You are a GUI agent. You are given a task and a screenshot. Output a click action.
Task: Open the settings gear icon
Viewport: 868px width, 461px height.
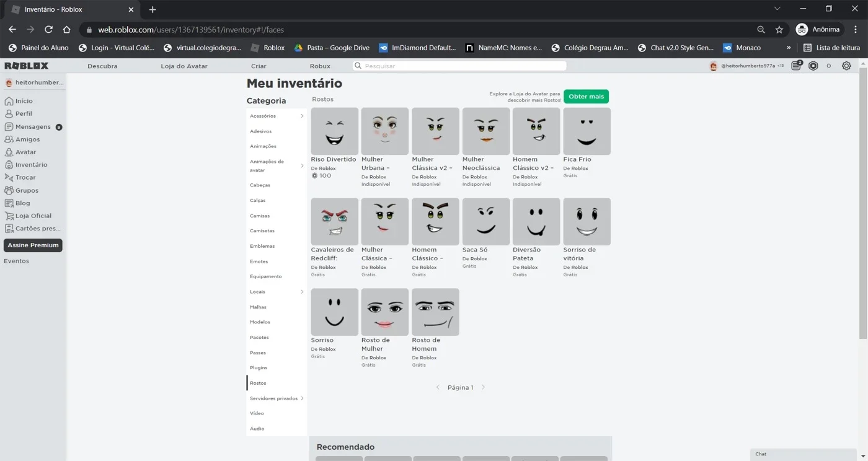[846, 66]
